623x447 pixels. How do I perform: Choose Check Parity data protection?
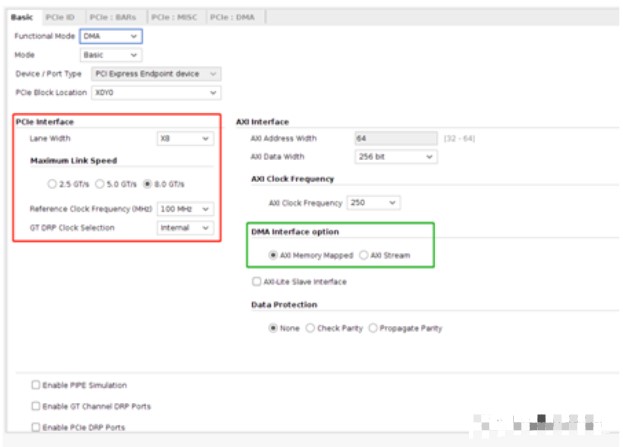click(311, 328)
